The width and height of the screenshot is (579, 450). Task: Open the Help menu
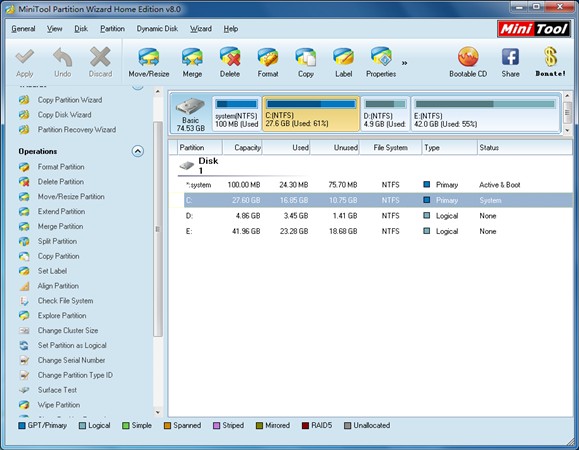click(231, 29)
